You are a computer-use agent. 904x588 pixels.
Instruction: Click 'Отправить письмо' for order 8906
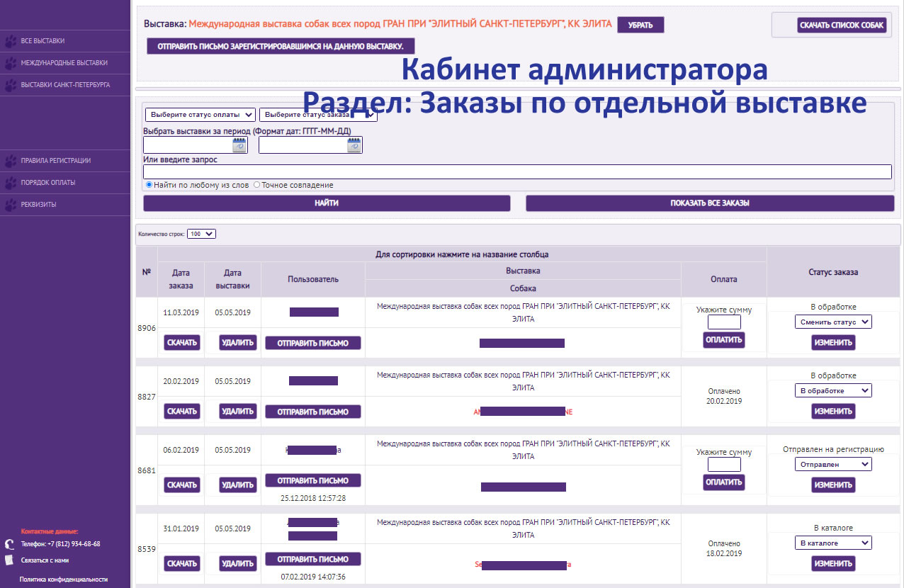[x=312, y=343]
